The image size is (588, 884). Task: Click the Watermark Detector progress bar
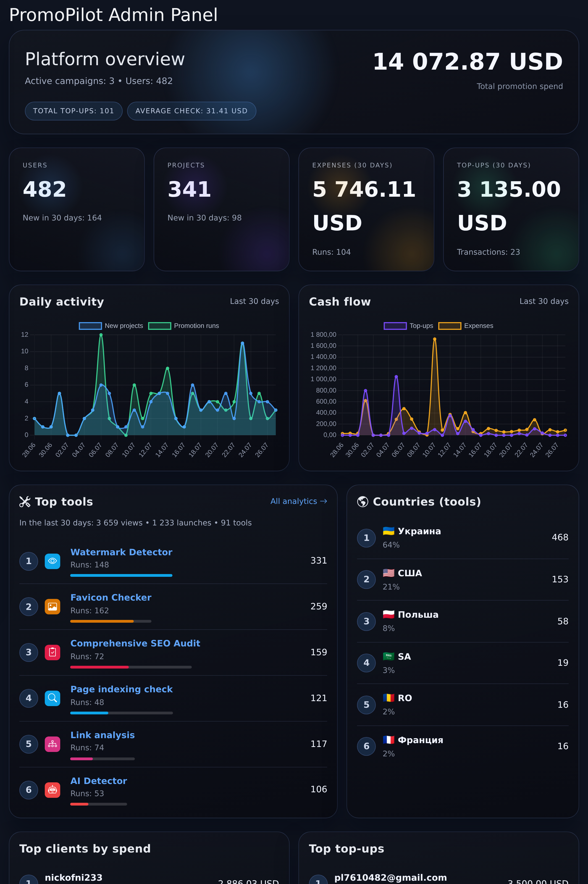pos(121,575)
